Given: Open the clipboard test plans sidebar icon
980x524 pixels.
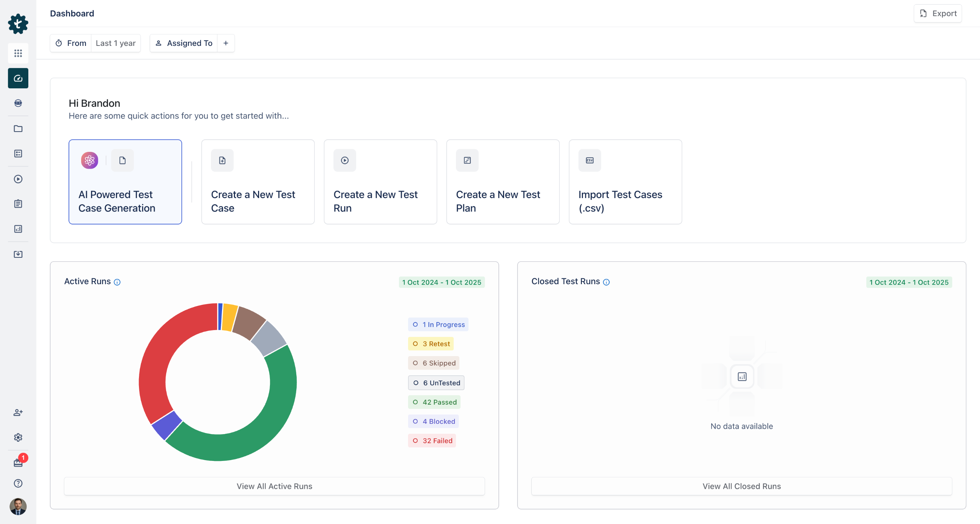Looking at the screenshot, I should pyautogui.click(x=18, y=204).
